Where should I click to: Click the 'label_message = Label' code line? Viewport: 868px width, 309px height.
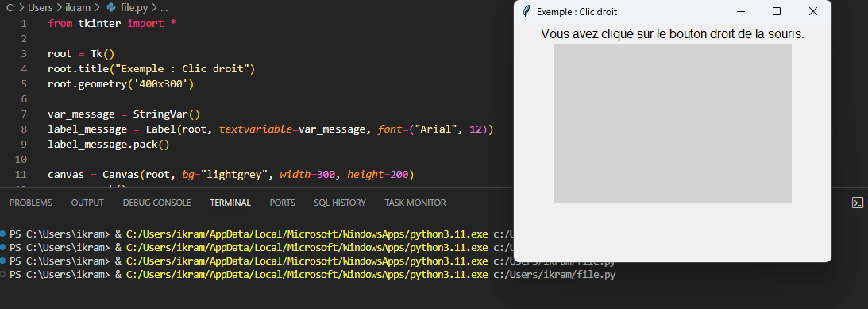coord(270,129)
